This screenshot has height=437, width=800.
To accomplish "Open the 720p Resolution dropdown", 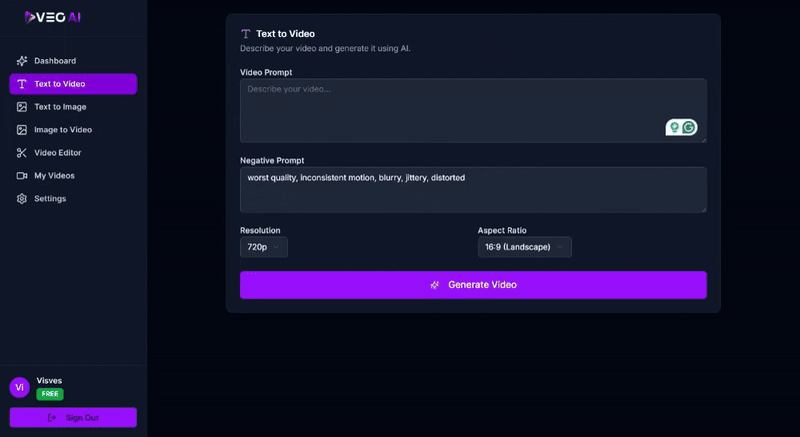I will point(264,247).
